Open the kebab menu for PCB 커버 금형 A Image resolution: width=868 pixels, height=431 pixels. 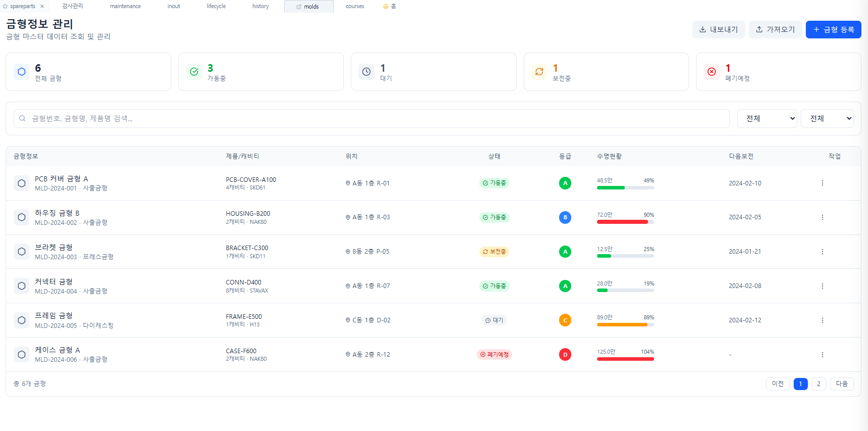[822, 183]
